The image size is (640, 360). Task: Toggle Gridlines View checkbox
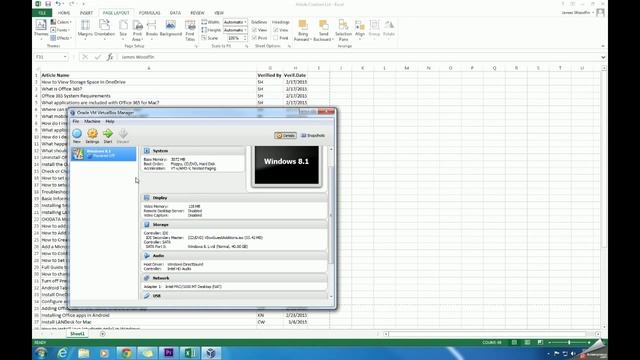[254, 30]
